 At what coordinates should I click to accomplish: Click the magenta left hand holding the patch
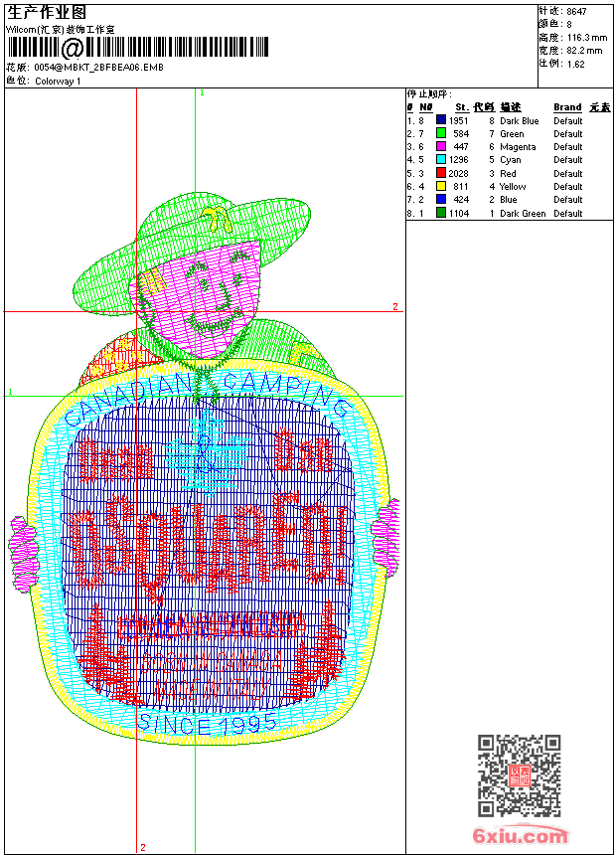pyautogui.click(x=24, y=555)
